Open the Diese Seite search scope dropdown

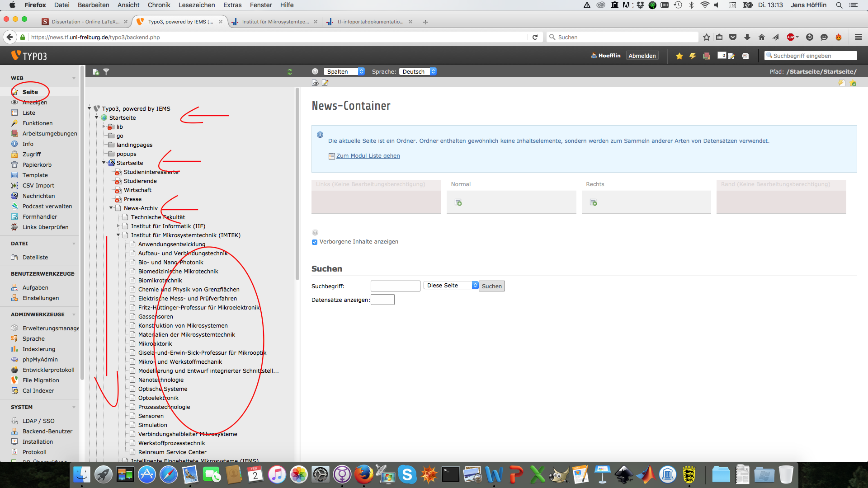coord(451,286)
